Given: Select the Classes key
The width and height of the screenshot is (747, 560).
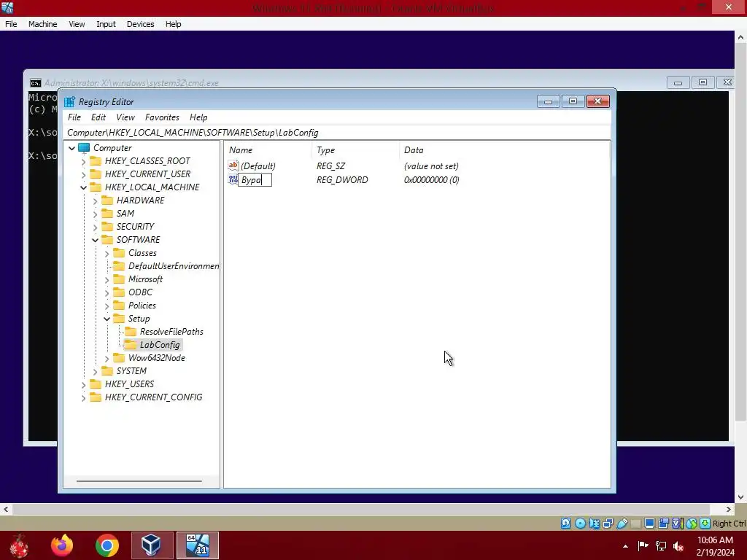Looking at the screenshot, I should (x=142, y=253).
